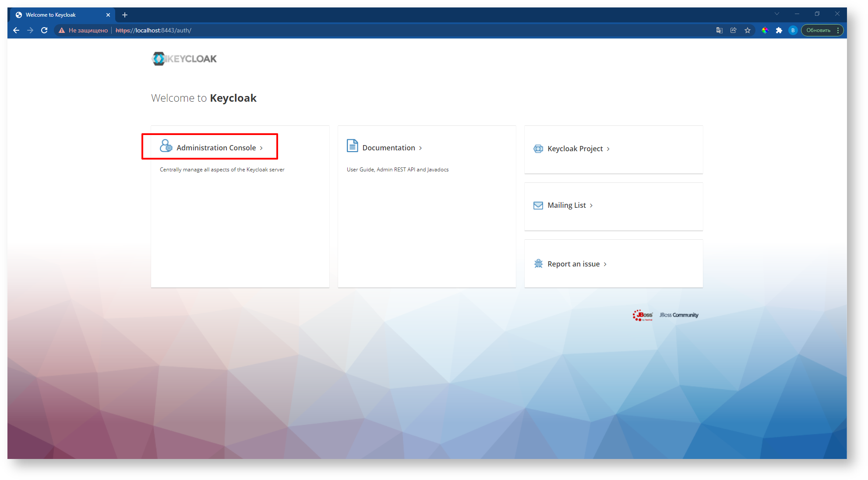Click the Documentation page icon

(352, 146)
